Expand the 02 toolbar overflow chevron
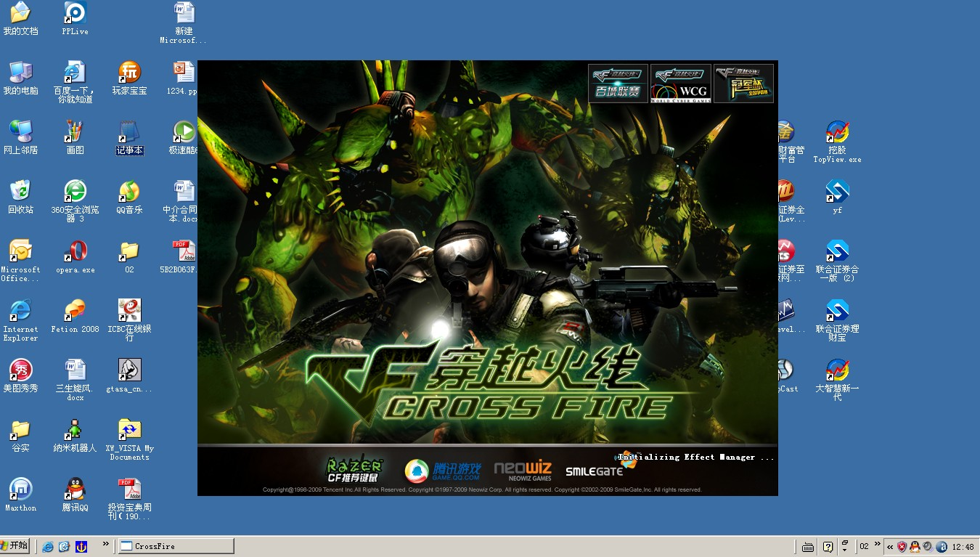The width and height of the screenshot is (980, 557). [x=877, y=543]
